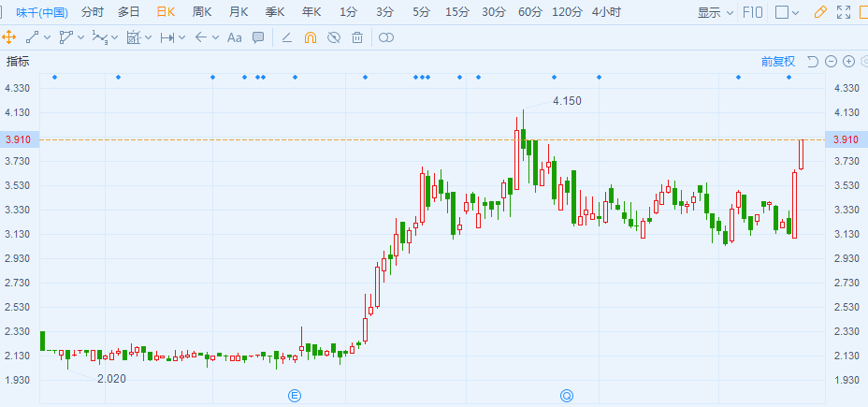This screenshot has height=407, width=868.
Task: Select the line segment drawing tool
Action: point(32,37)
